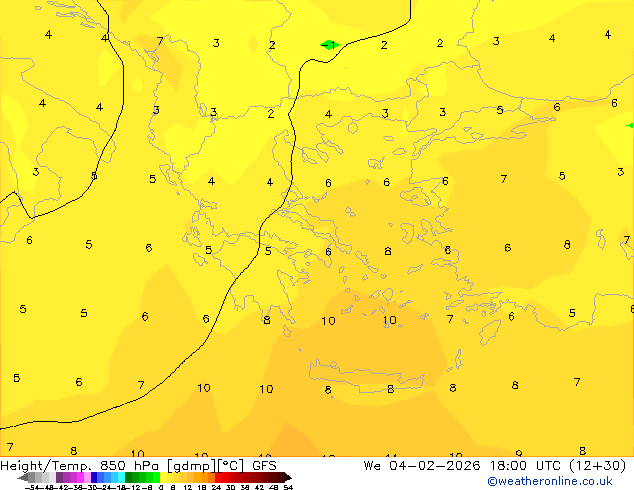Screen dimensions: 634x490
Task: Click the '24' legend value
Action: [216, 488]
